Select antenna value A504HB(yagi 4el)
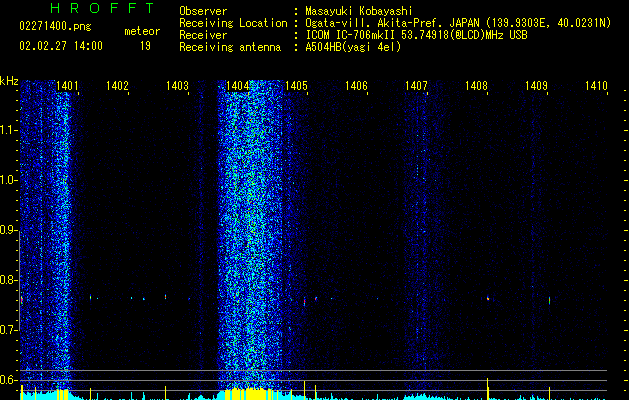 coord(353,47)
